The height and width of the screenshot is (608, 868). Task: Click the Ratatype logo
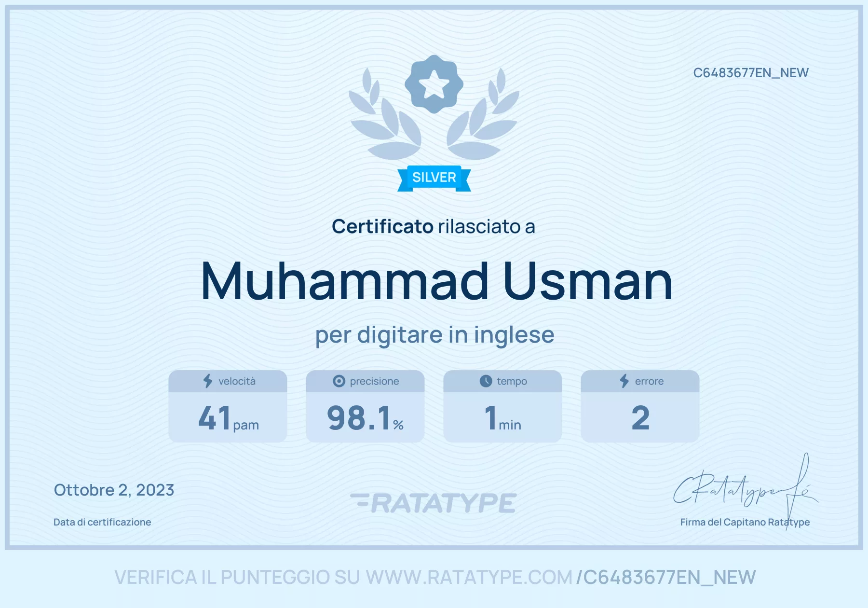pyautogui.click(x=434, y=503)
